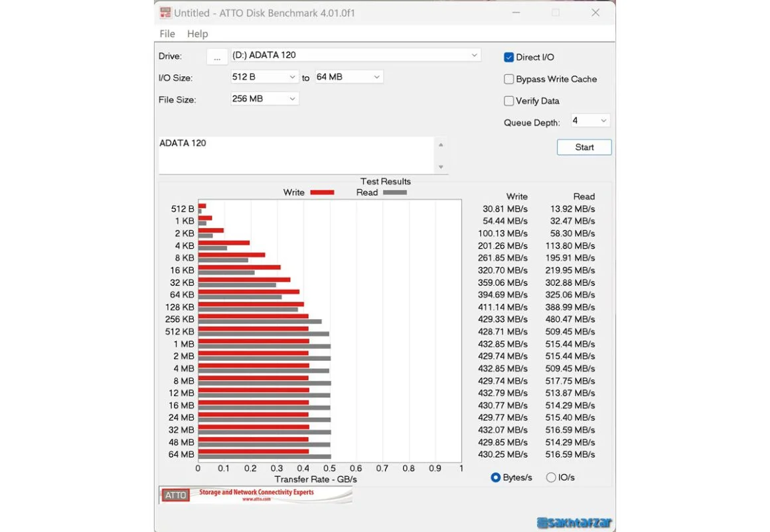Select the IO/s radio button
Viewport: 770px width, 532px height.
(x=551, y=478)
